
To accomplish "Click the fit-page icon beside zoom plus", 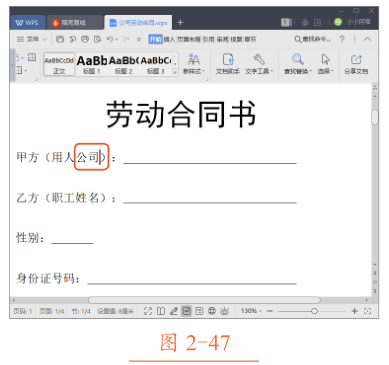I will [x=368, y=311].
